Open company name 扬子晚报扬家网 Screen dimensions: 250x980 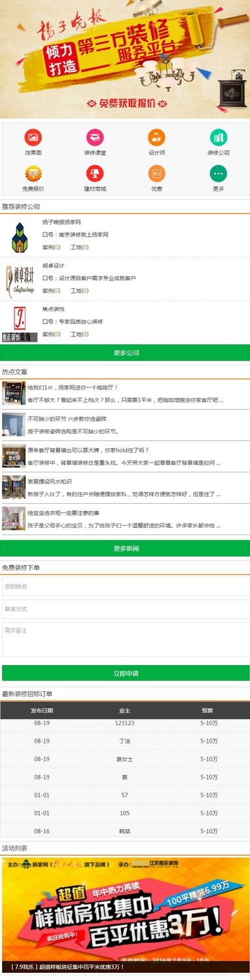point(62,222)
